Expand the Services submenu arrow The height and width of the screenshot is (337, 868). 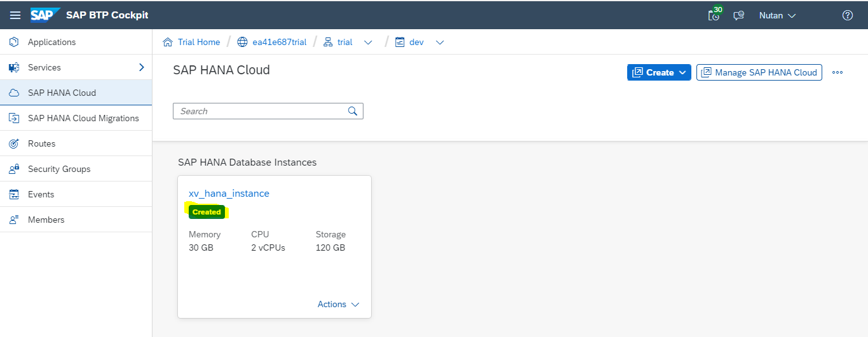point(142,67)
